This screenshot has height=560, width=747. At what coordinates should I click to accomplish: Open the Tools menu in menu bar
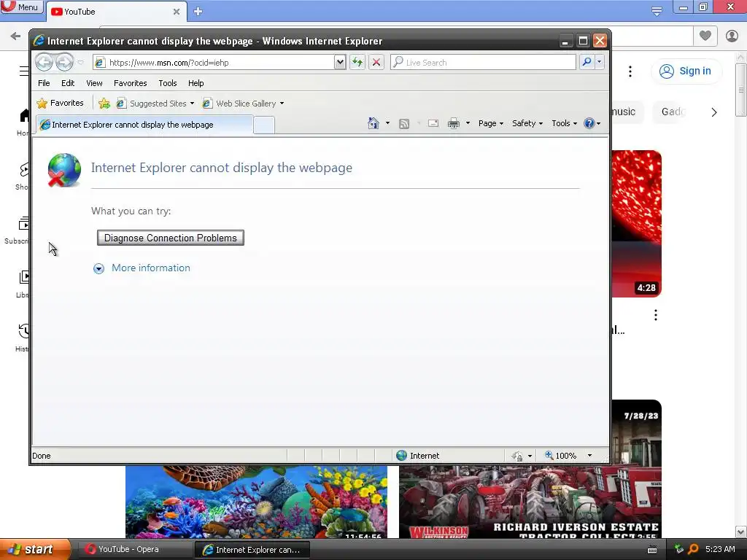tap(168, 83)
